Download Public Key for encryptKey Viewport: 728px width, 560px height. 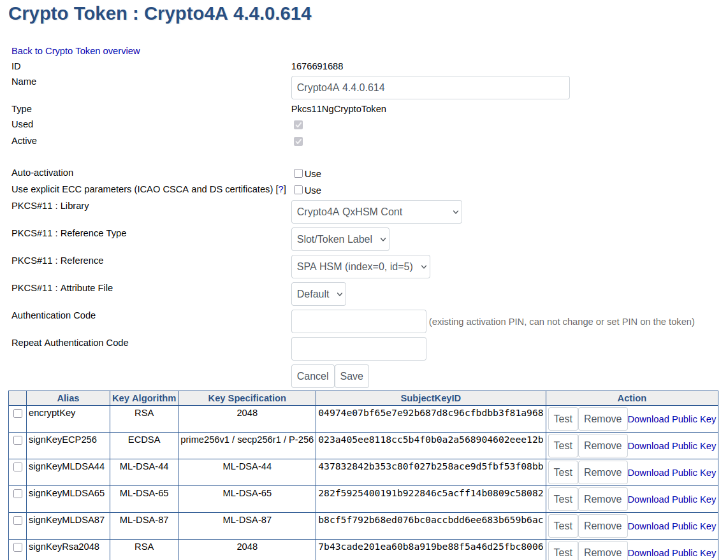tap(671, 419)
